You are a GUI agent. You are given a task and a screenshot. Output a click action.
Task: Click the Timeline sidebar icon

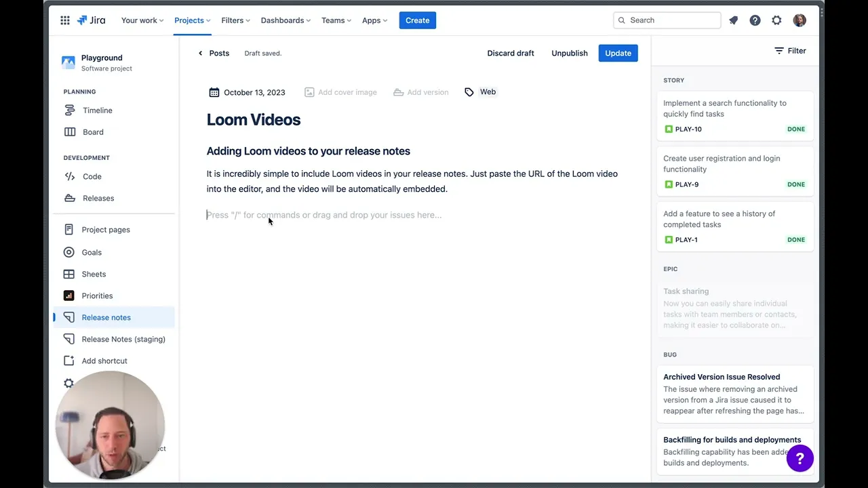(69, 110)
